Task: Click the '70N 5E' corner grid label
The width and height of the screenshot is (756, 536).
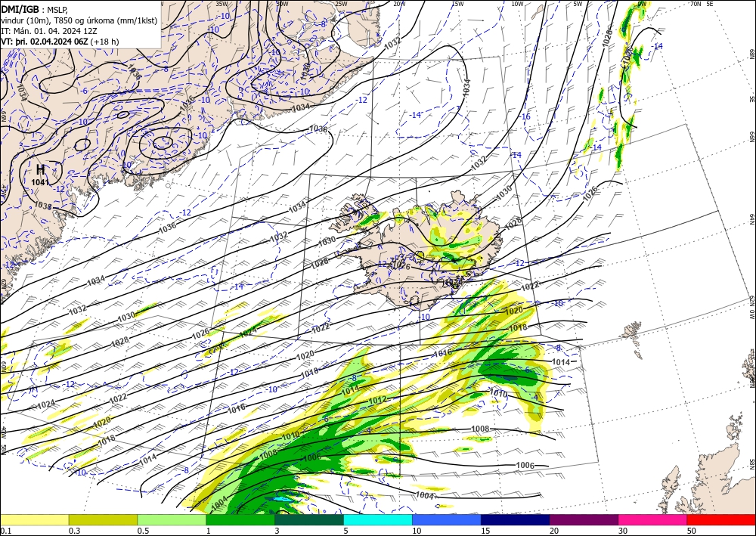Action: 702,4
